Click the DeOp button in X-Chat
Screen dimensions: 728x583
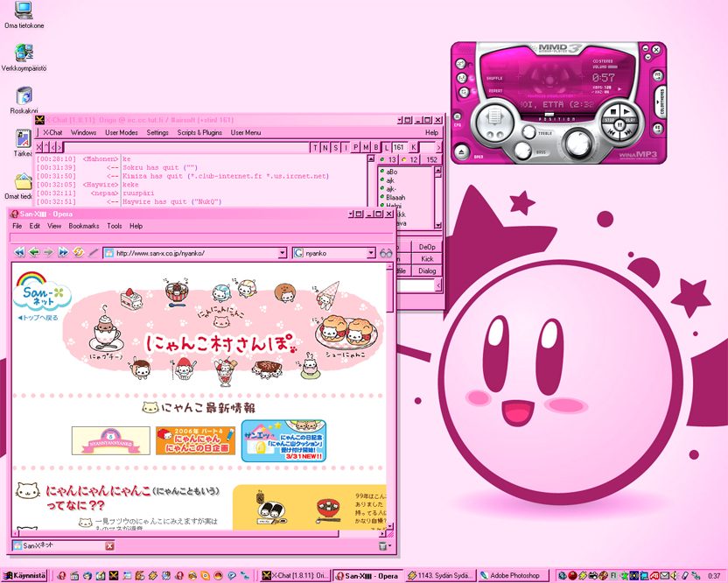point(427,247)
